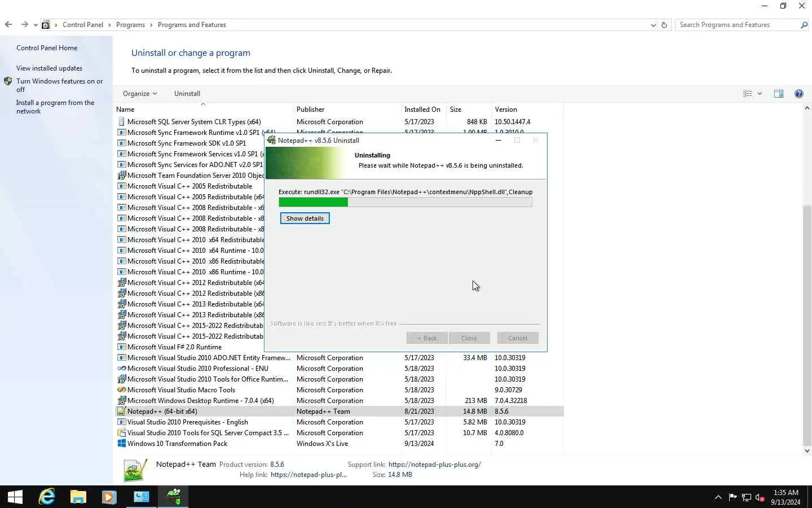Sort list by Installed On column header

pos(423,110)
